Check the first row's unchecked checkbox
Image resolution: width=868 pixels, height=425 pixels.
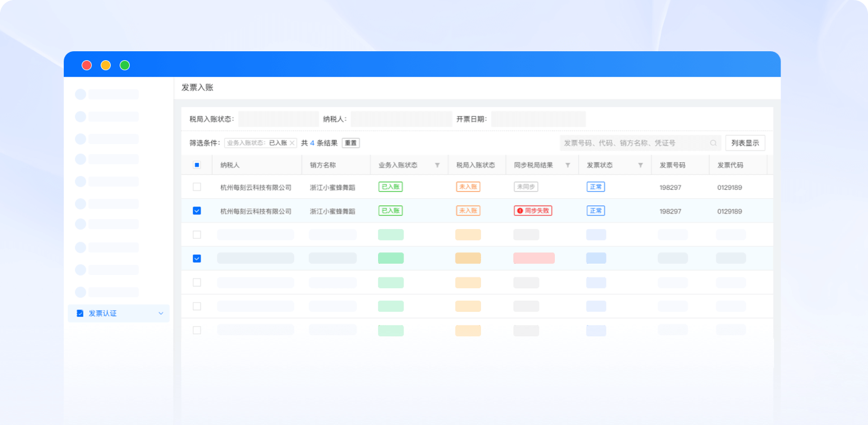pos(197,187)
